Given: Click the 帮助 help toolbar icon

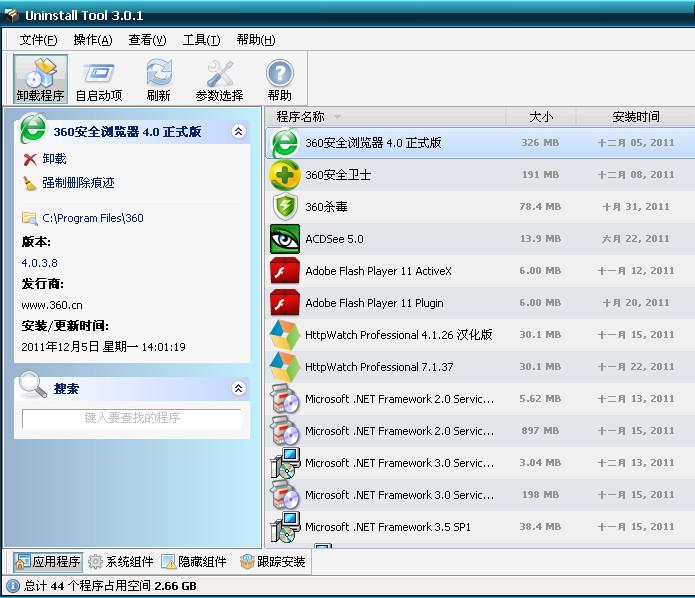Looking at the screenshot, I should [279, 79].
